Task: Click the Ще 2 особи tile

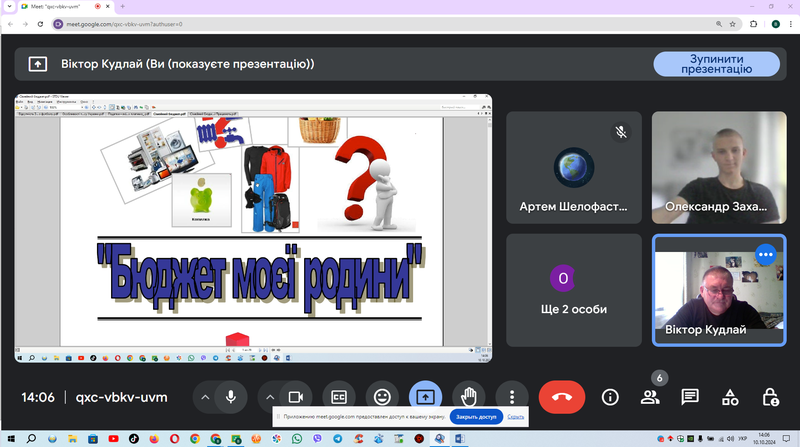Action: (x=573, y=290)
